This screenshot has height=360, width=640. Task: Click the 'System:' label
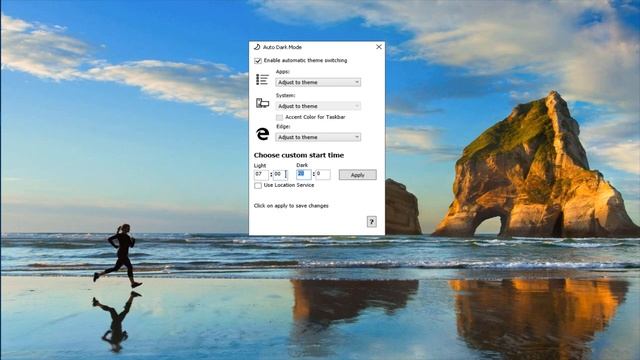pos(285,96)
